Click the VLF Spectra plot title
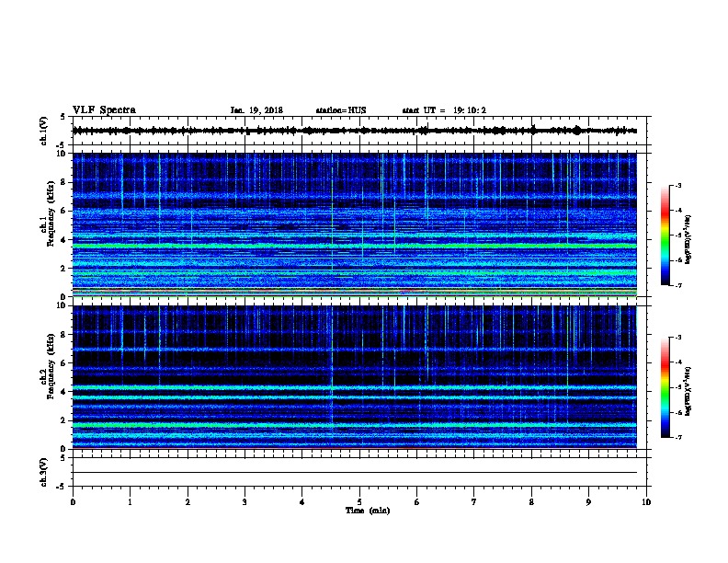This screenshot has width=728, height=563. 104,110
